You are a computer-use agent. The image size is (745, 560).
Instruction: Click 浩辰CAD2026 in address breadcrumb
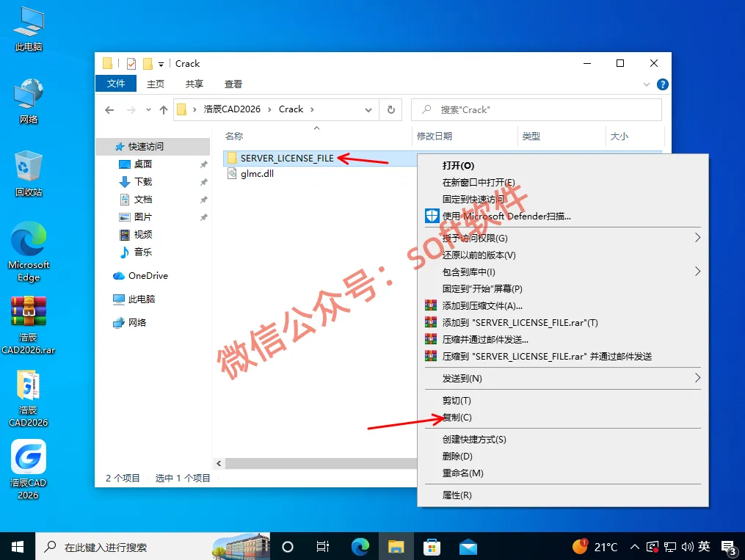point(232,109)
